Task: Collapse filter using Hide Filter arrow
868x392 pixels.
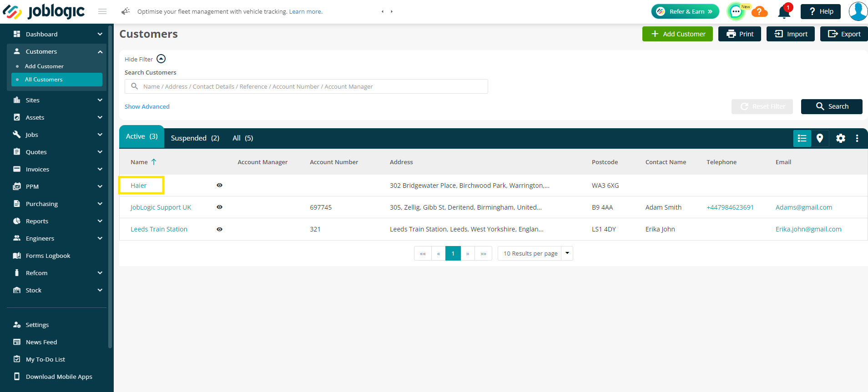Action: coord(161,59)
